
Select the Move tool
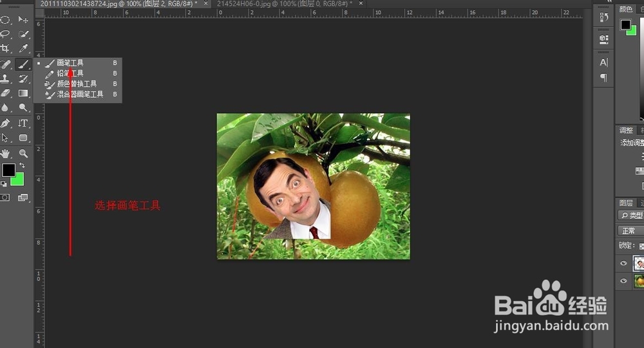(23, 20)
